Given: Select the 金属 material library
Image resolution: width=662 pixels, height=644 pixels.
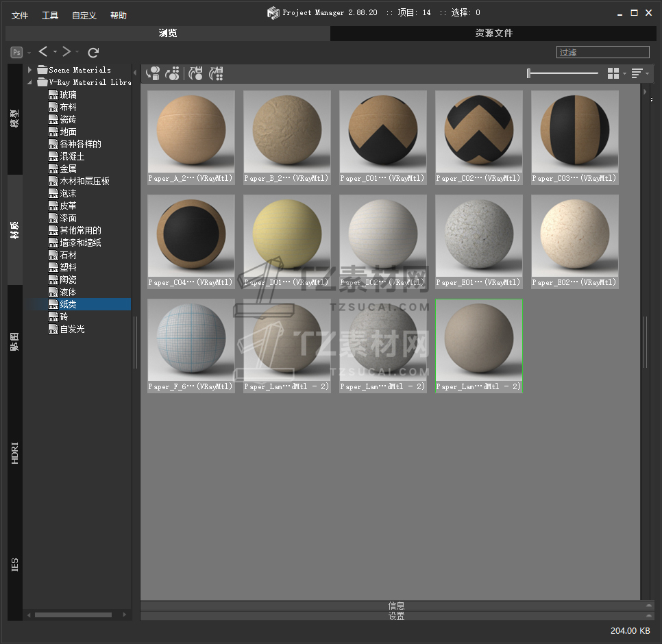Looking at the screenshot, I should (68, 169).
